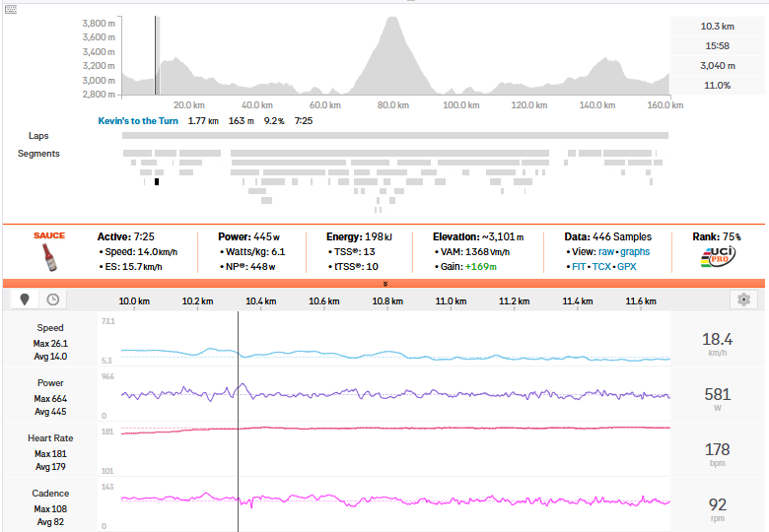Click the Cadence chart label
Image resolution: width=769 pixels, height=532 pixels.
[x=50, y=494]
